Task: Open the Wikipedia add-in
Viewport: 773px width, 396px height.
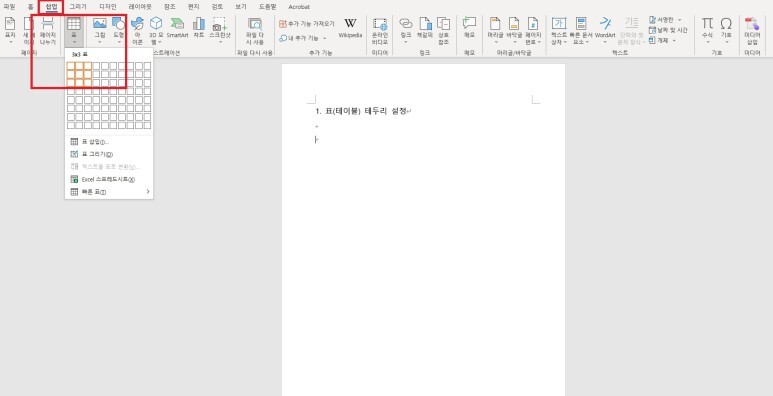Action: point(350,28)
